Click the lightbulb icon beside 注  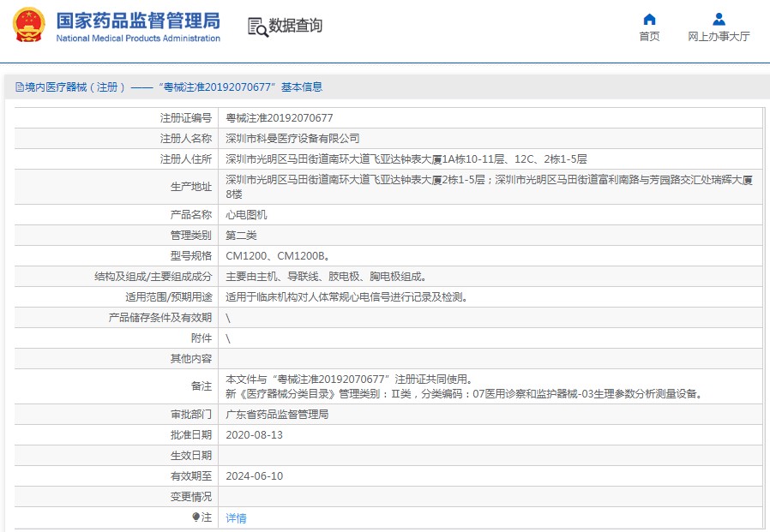[x=196, y=517]
